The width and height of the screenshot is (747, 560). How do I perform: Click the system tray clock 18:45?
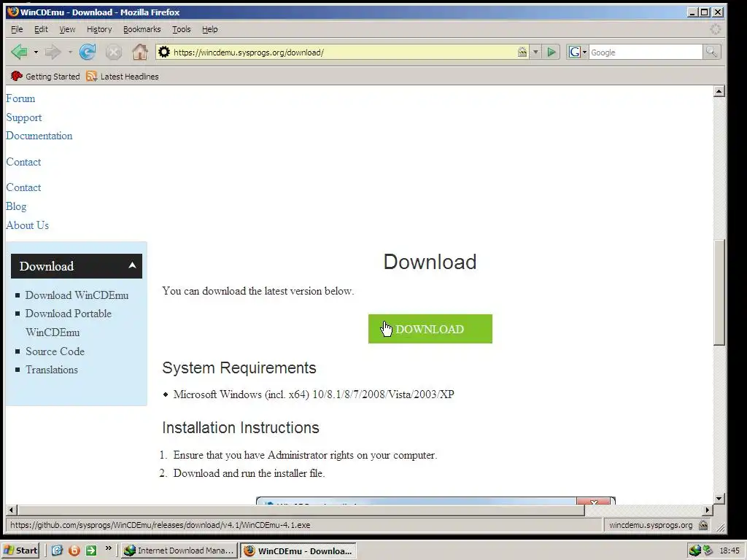[729, 551]
